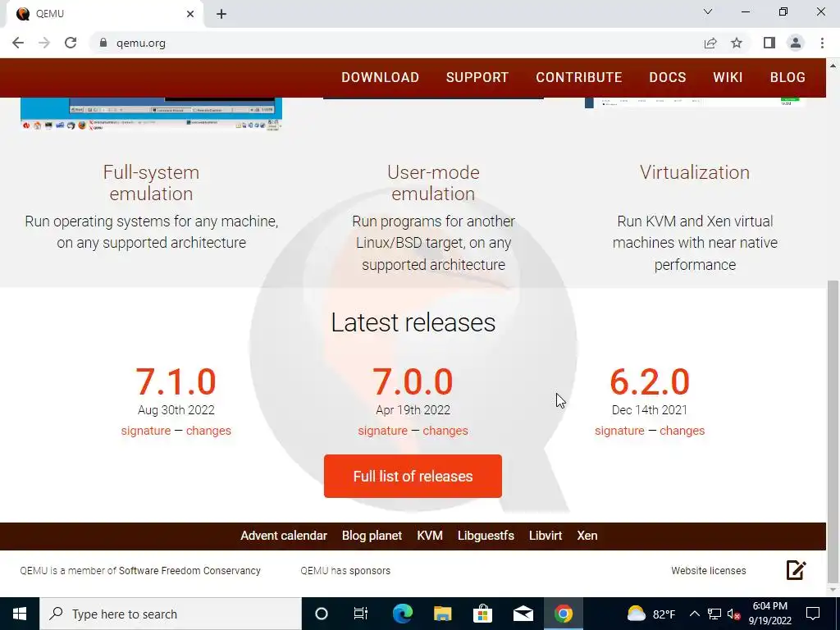Viewport: 840px width, 630px height.
Task: Click the 6.2.0 release version
Action: pyautogui.click(x=650, y=381)
